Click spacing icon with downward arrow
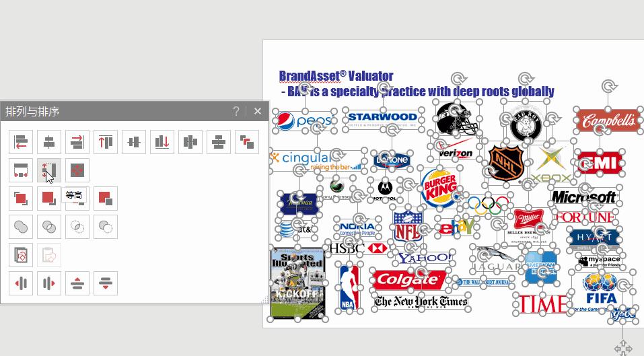This screenshot has width=644, height=356. pos(106,283)
